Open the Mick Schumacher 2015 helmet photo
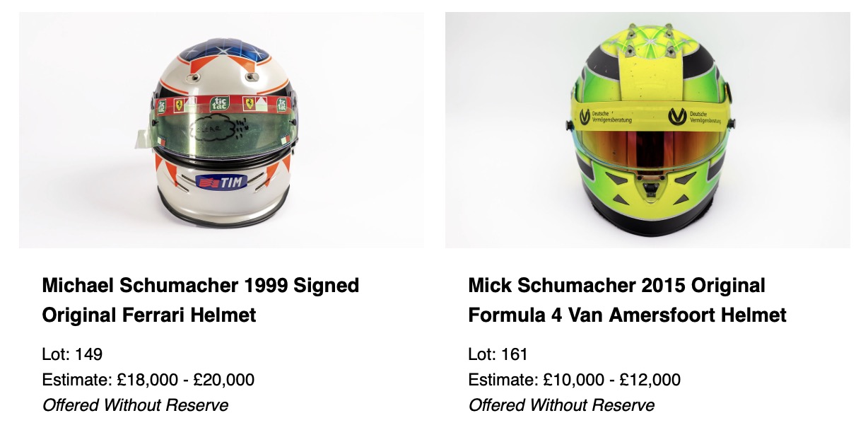The image size is (868, 430). click(647, 130)
